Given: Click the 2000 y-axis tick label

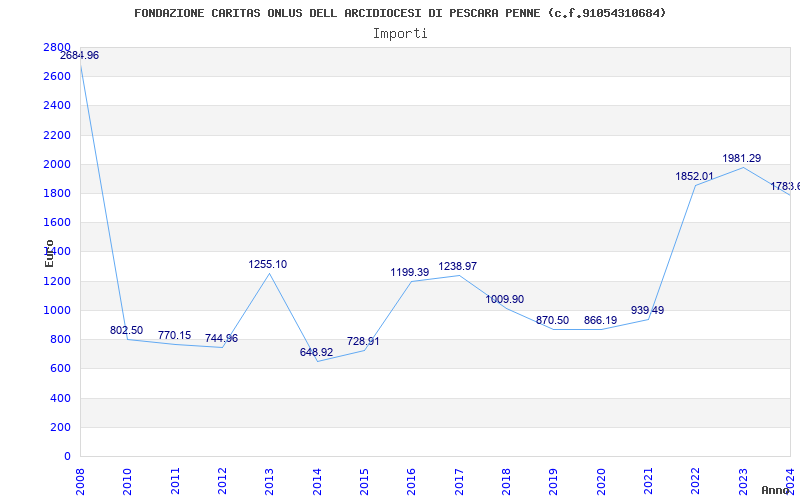Looking at the screenshot, I should 57,164.
